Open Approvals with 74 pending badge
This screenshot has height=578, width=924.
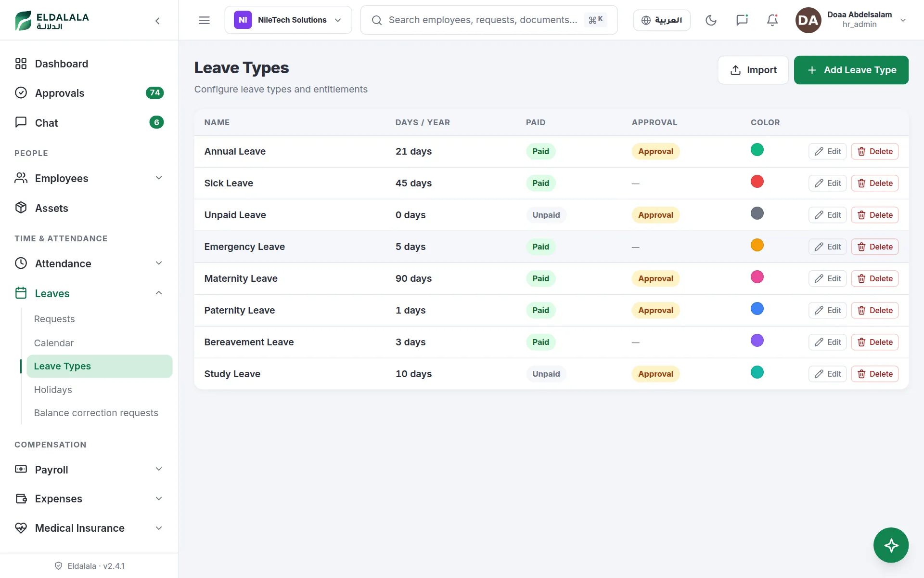(x=89, y=93)
